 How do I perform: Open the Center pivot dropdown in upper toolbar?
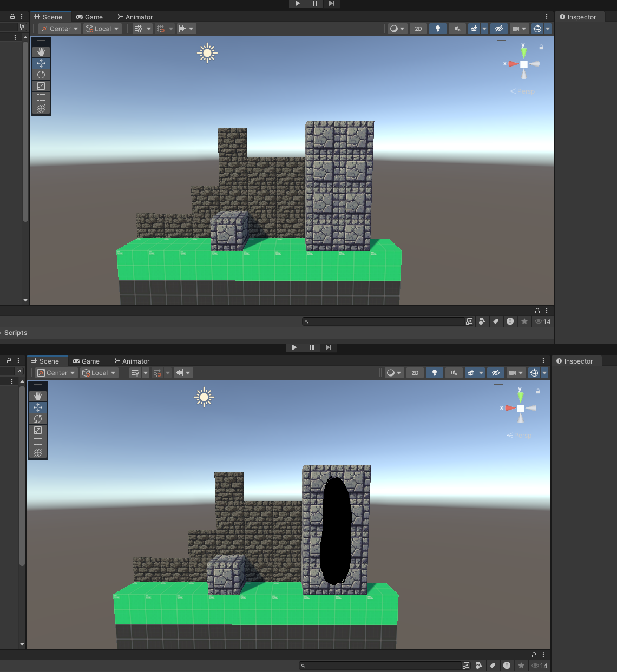pos(60,29)
